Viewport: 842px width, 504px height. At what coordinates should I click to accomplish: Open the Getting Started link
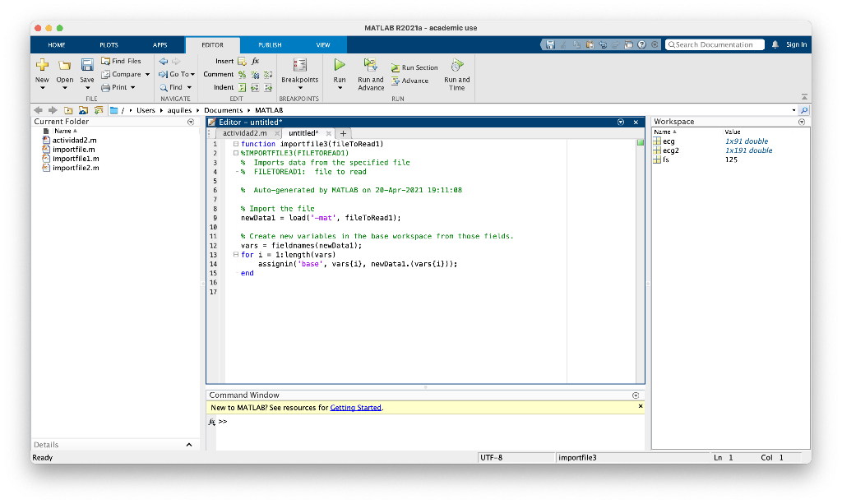click(x=355, y=405)
